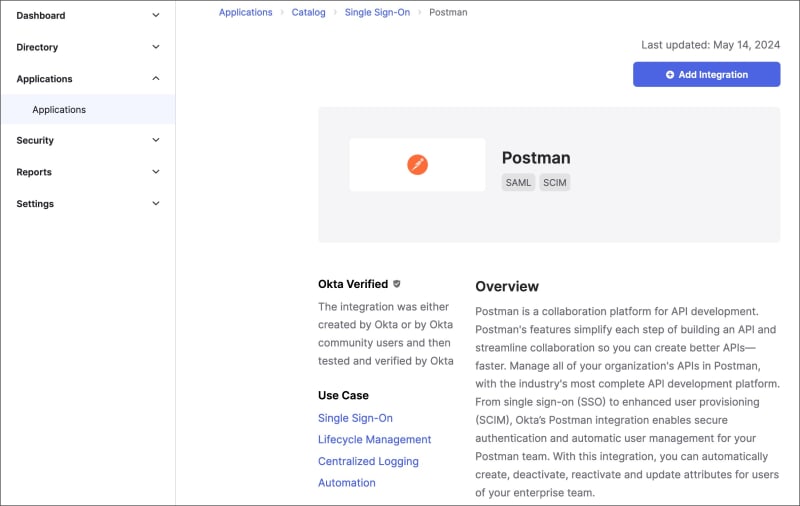Select the Applications sub-item in sidebar
This screenshot has width=800, height=506.
(88, 110)
